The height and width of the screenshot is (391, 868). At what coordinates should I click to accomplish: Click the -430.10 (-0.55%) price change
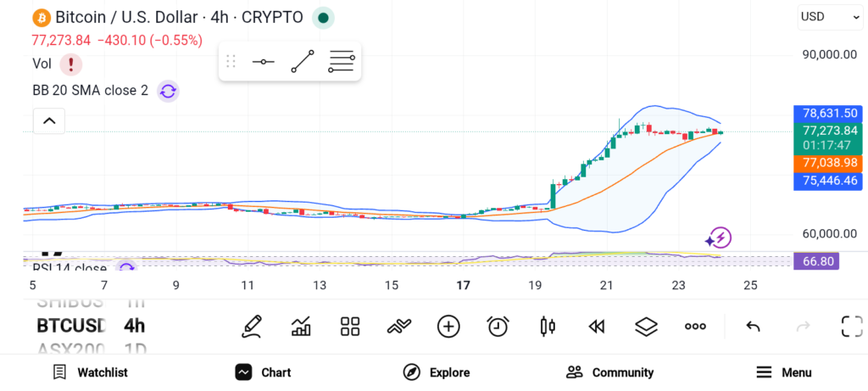[x=150, y=41]
